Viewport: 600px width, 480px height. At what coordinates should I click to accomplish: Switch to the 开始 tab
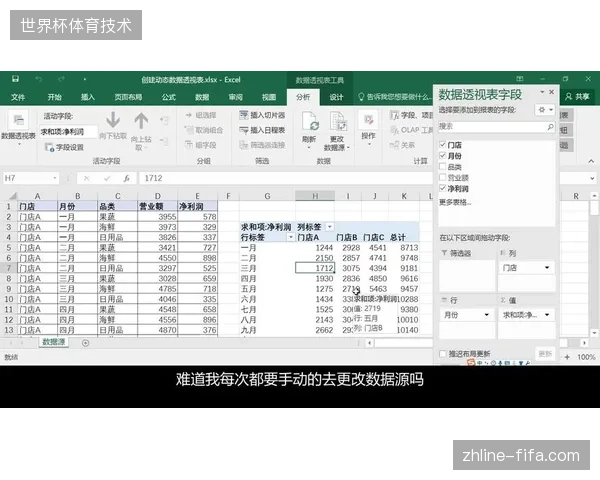pos(55,97)
